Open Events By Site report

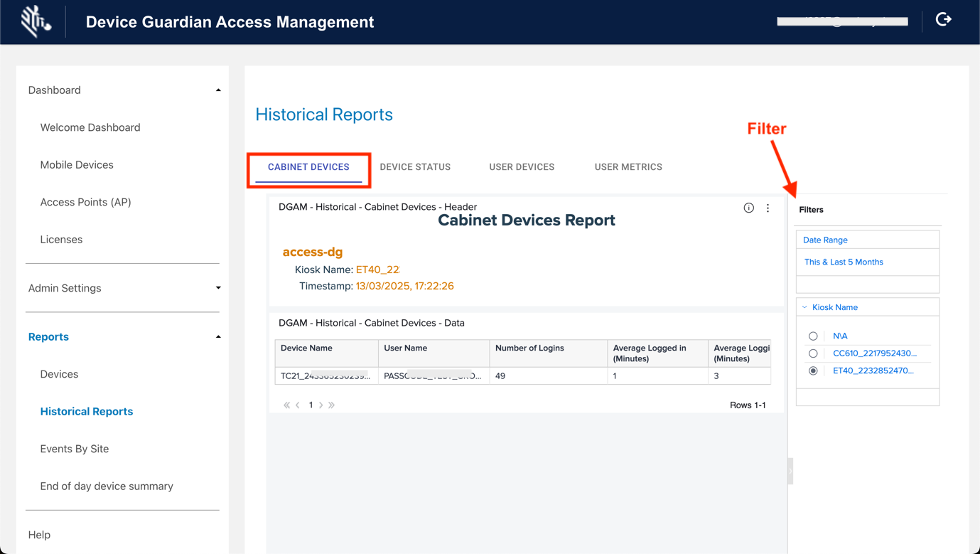[75, 449]
